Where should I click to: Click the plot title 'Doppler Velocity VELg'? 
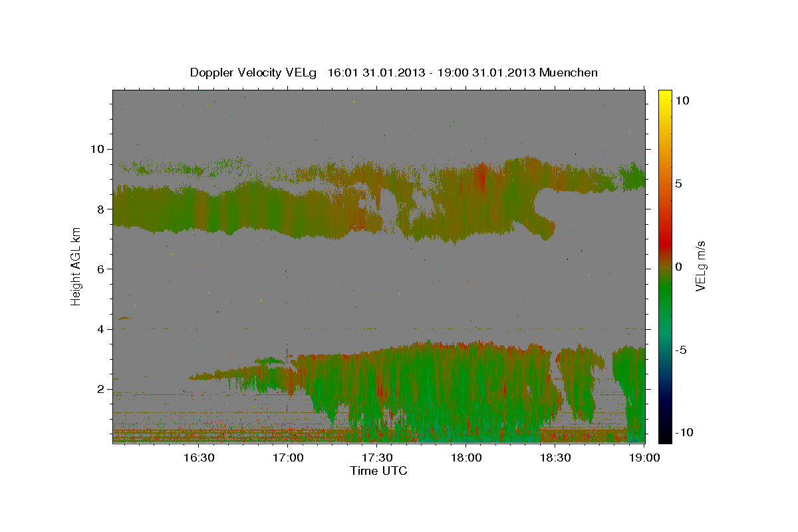(x=255, y=72)
